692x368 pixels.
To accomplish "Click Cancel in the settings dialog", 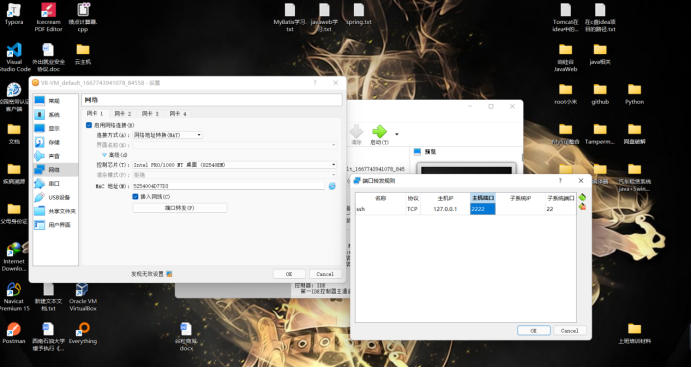I will click(x=325, y=274).
